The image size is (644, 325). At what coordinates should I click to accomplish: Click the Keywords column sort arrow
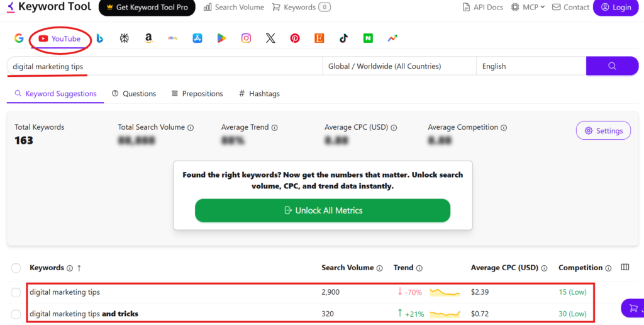point(79,268)
